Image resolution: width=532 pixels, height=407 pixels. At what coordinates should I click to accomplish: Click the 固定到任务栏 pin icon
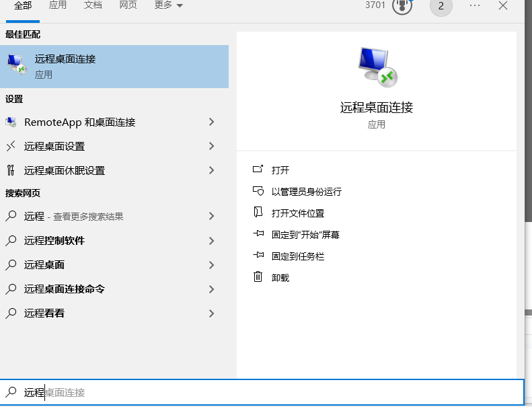pyautogui.click(x=258, y=256)
